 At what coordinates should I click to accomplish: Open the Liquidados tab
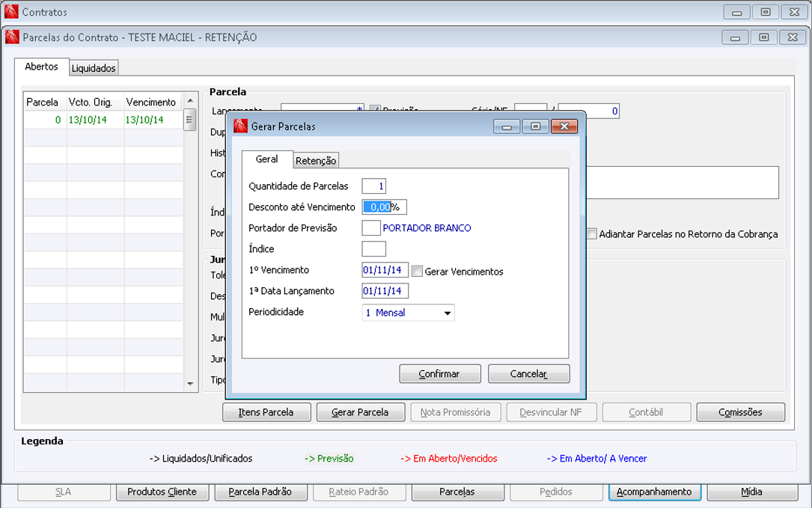[x=94, y=68]
